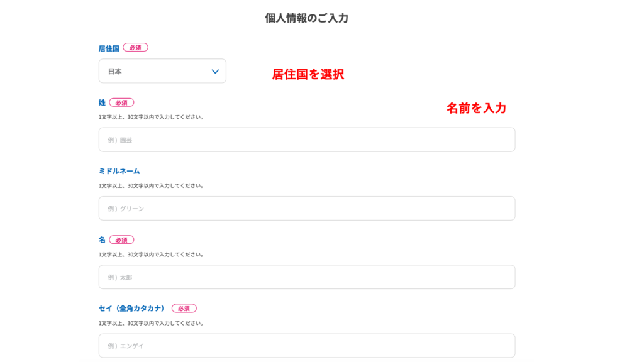Click the 姓 field label
The image size is (644, 362).
(102, 102)
